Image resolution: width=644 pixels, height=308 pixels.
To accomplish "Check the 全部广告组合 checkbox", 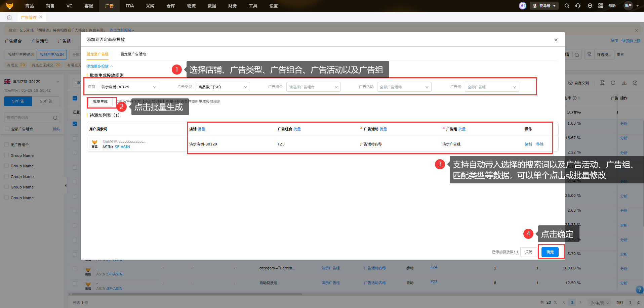I will tap(7, 129).
